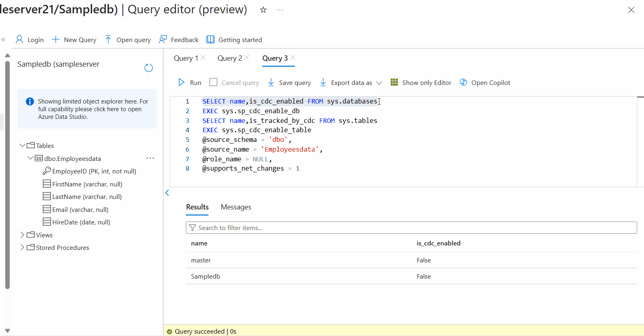Click the Azure Data Studio notice text
Screen dimensions: 644x336
[93, 109]
